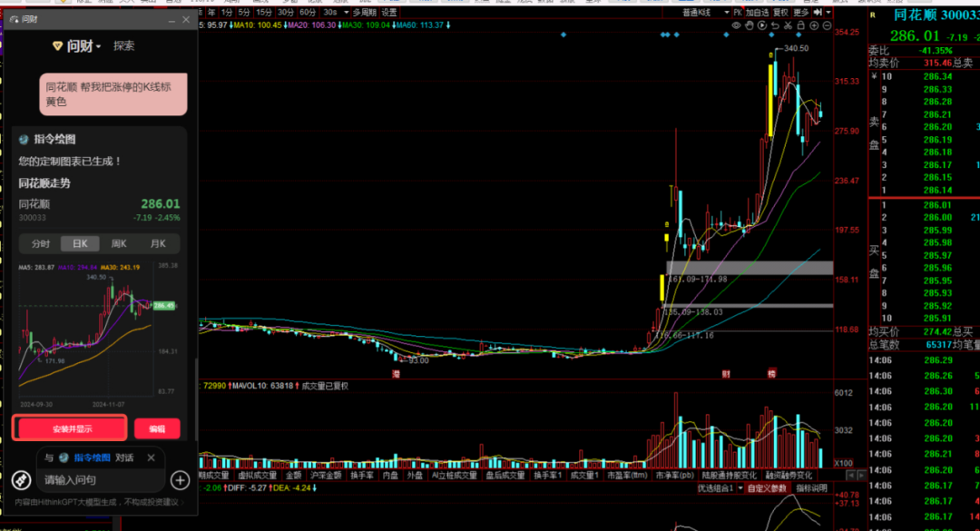
Task: Minimize the 问财 panel
Action: click(x=171, y=20)
